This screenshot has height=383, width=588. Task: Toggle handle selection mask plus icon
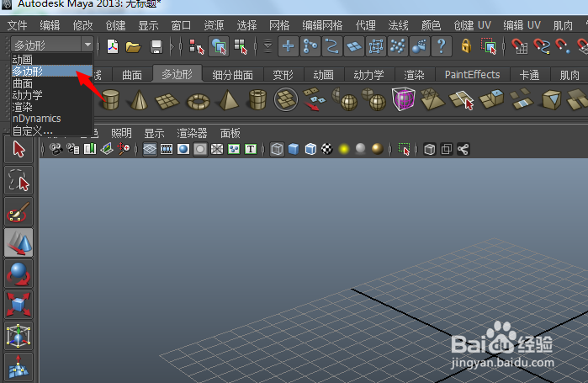(288, 46)
